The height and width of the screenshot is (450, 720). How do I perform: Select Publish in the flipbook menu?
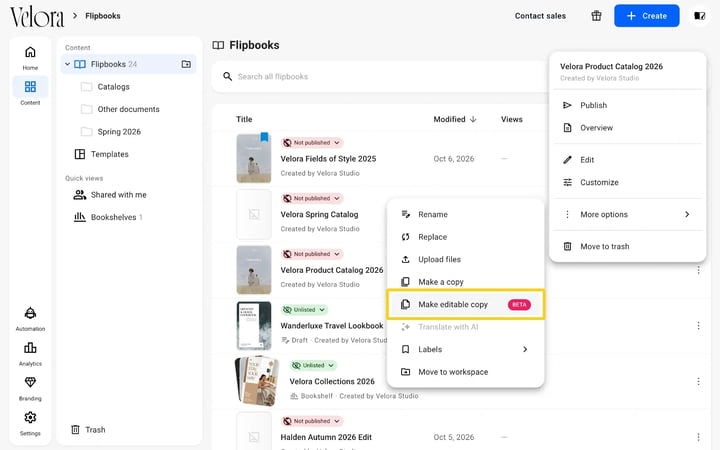(x=627, y=105)
